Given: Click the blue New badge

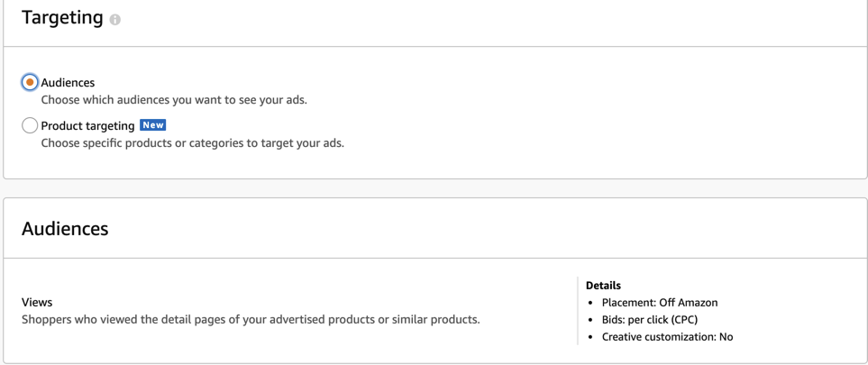Looking at the screenshot, I should tap(153, 125).
